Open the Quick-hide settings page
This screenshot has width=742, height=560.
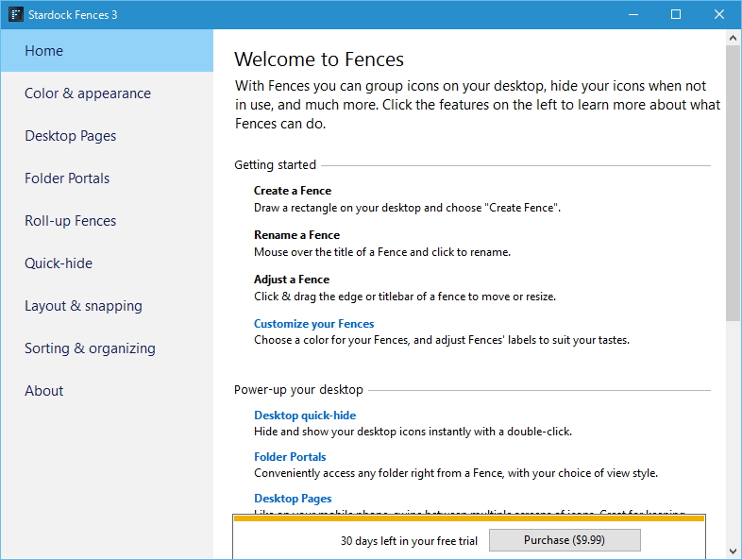pos(59,263)
